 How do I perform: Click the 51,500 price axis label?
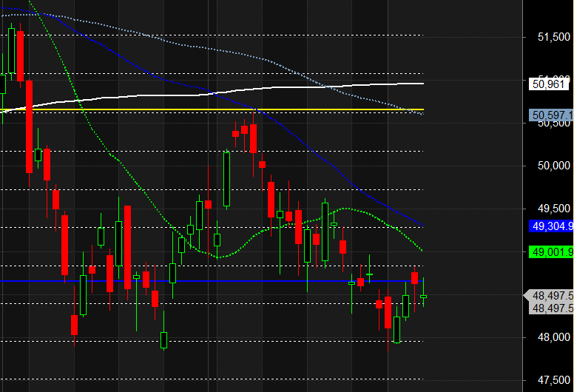coord(554,37)
